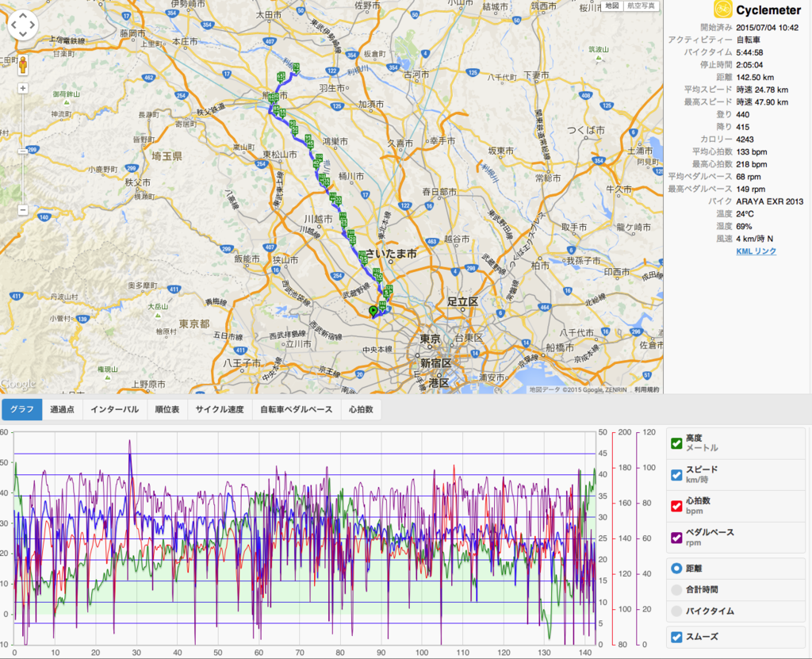Click the yellow Cyclemeter logo icon
The image size is (812, 659).
tap(723, 10)
